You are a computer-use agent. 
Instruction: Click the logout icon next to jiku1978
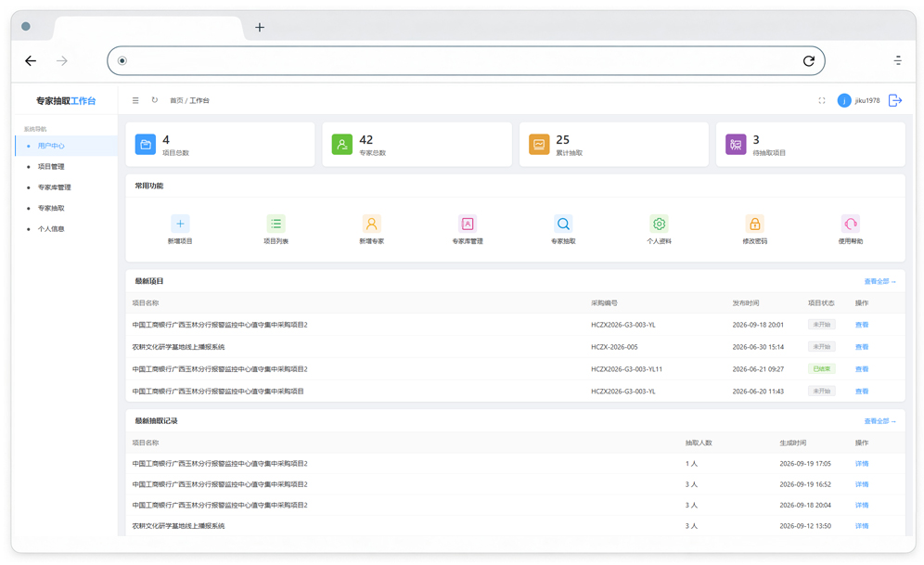point(895,101)
